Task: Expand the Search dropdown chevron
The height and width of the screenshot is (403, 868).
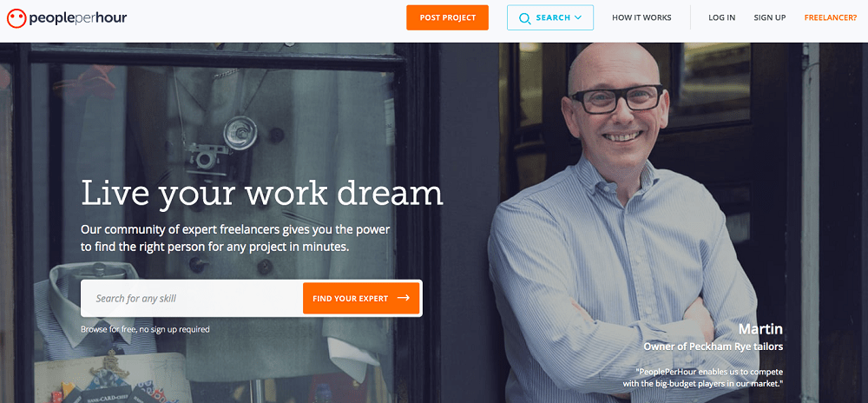Action: coord(578,17)
